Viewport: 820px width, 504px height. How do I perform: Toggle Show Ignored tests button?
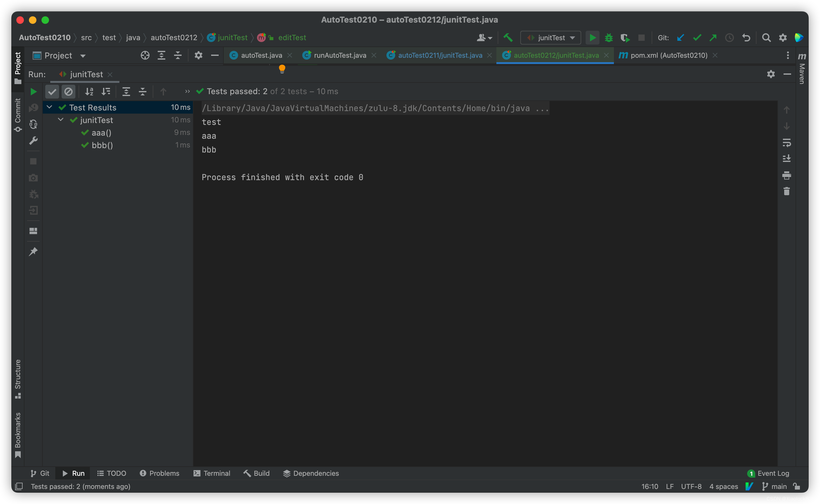pyautogui.click(x=68, y=92)
